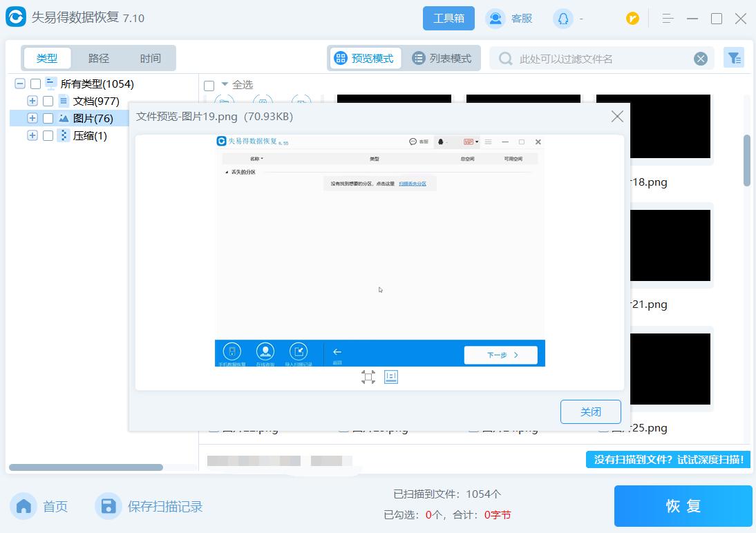Toggle the 全选 select-all checkbox

tap(209, 84)
